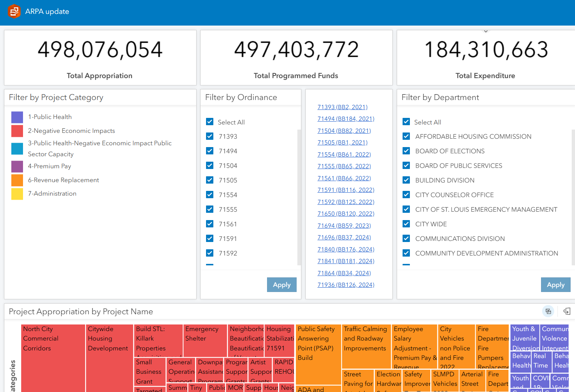Apply the ordinance filter selection
Viewport: 575px width, 392px height.
click(282, 285)
